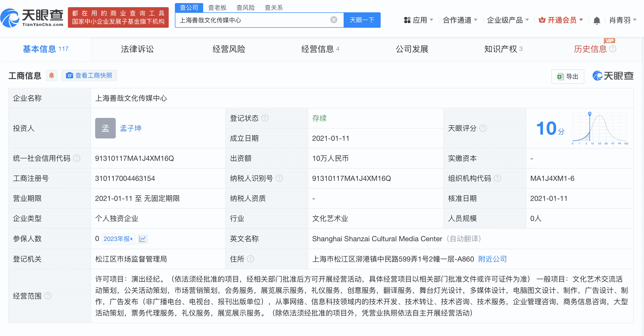Click the question mark beside 登记状态
This screenshot has width=644, height=336.
tap(265, 118)
